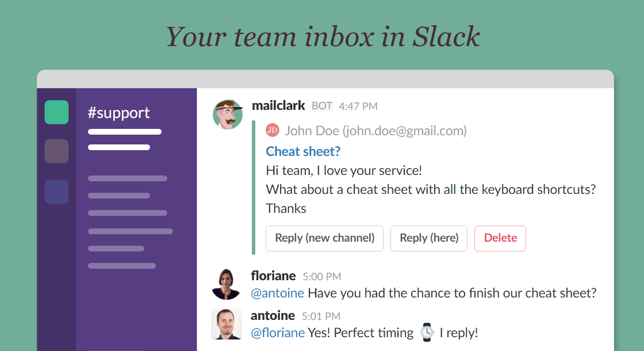The height and width of the screenshot is (351, 644).
Task: Click the @antoine mention
Action: click(278, 293)
